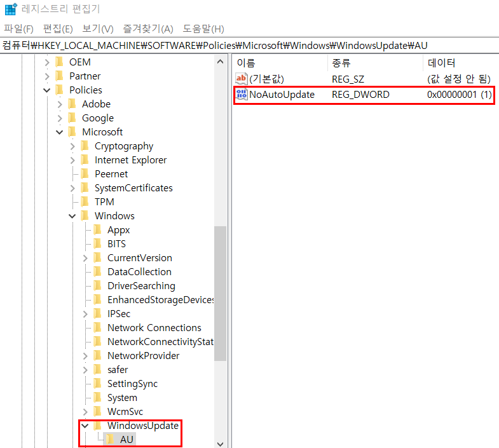This screenshot has width=499, height=448.
Task: Click the CurrentVersion folder icon
Action: tap(98, 258)
